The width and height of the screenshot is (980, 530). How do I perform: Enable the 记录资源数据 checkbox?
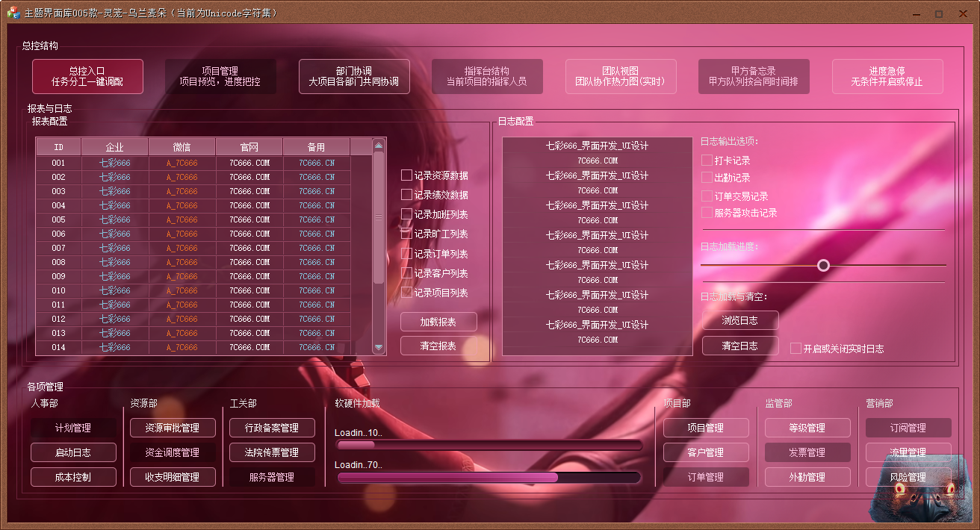coord(406,175)
